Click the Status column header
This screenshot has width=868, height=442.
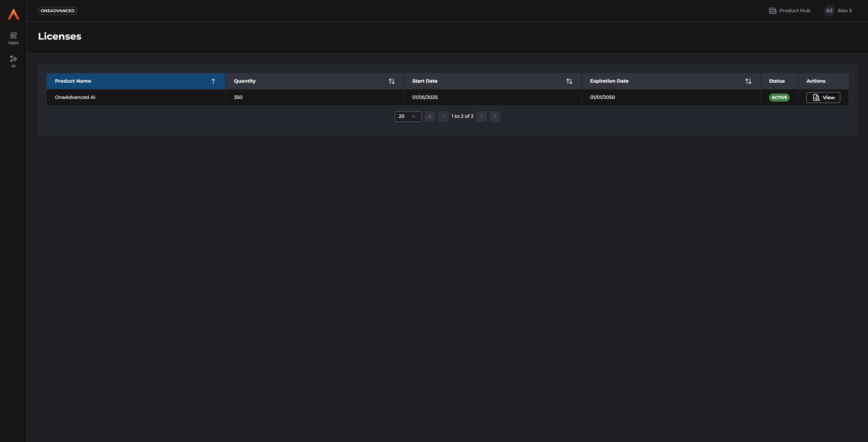click(x=779, y=81)
